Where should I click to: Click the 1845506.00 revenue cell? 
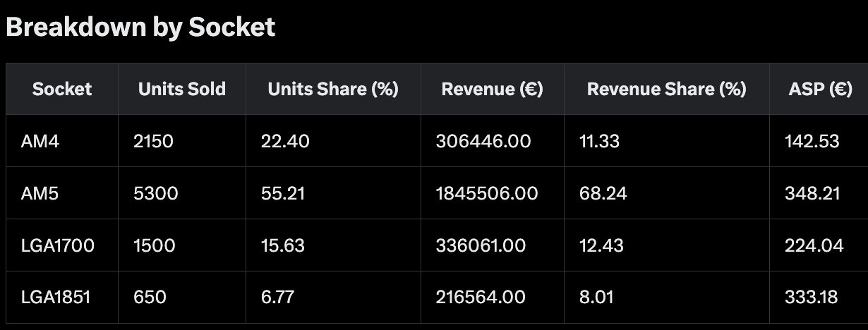click(x=492, y=193)
